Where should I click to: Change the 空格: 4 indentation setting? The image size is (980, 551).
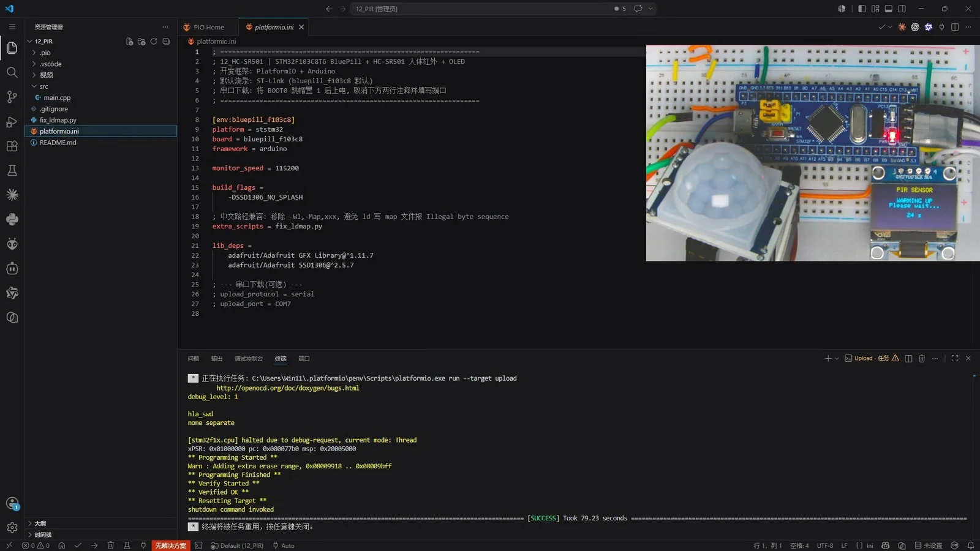pyautogui.click(x=799, y=545)
